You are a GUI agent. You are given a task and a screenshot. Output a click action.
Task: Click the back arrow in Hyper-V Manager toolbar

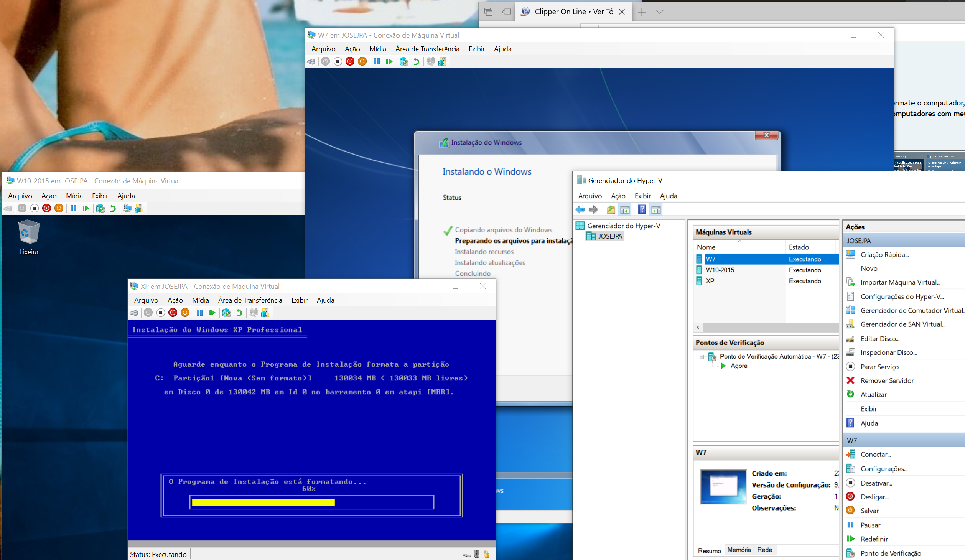580,209
